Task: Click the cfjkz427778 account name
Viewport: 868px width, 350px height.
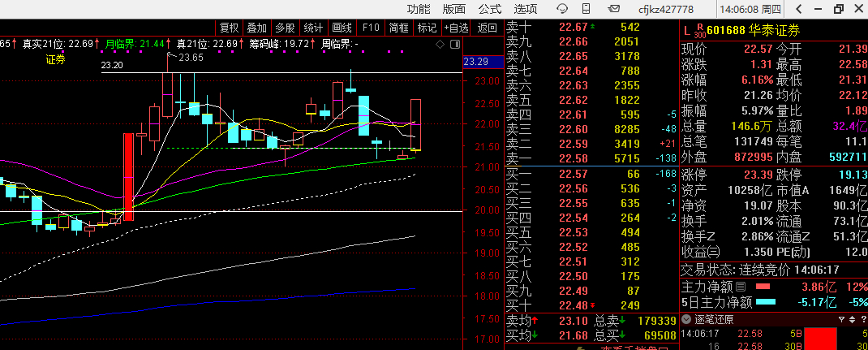Action: coord(665,10)
